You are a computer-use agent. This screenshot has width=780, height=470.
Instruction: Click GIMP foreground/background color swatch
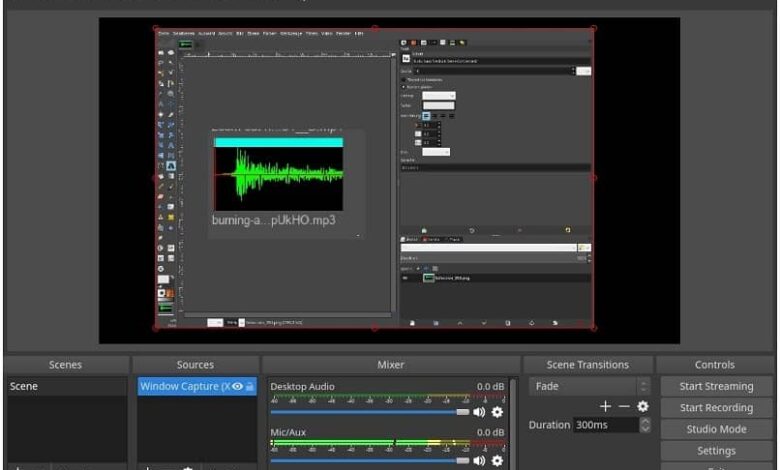(164, 280)
